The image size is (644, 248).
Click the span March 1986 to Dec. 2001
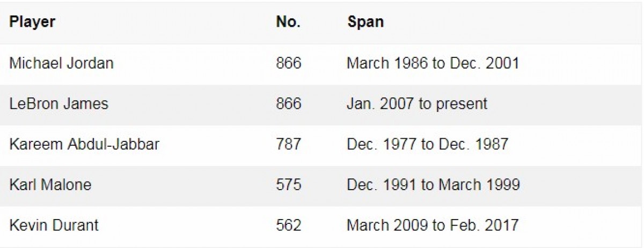433,63
